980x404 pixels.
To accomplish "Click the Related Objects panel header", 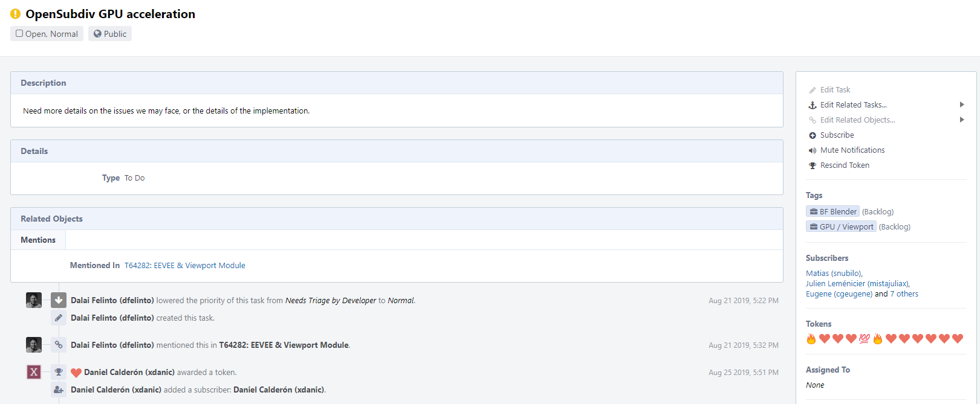I will 397,219.
